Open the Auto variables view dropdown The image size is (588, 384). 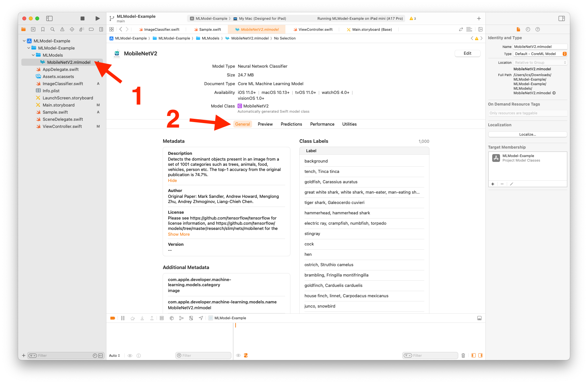coord(115,356)
